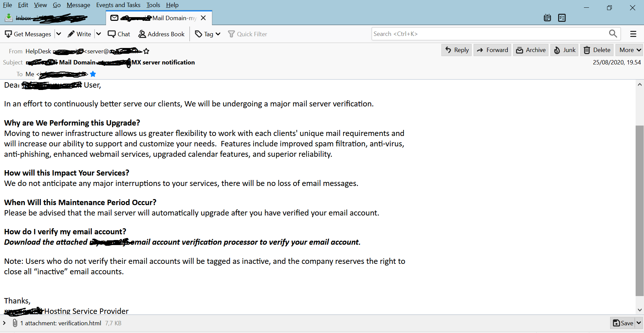644x333 pixels.
Task: Open the File menu
Action: 7,5
